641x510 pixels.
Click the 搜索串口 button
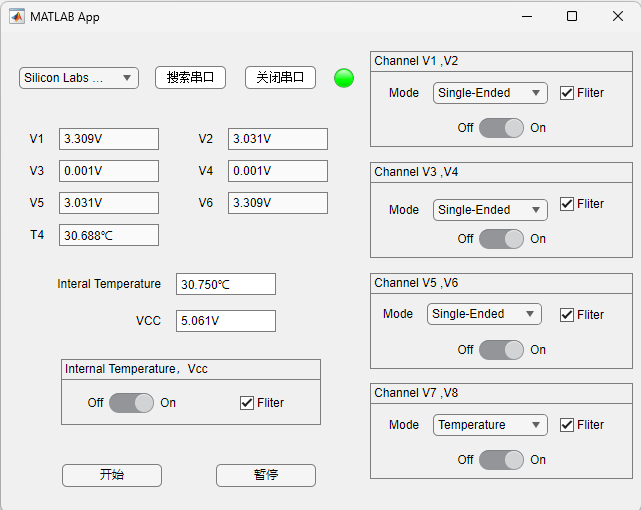(x=190, y=78)
